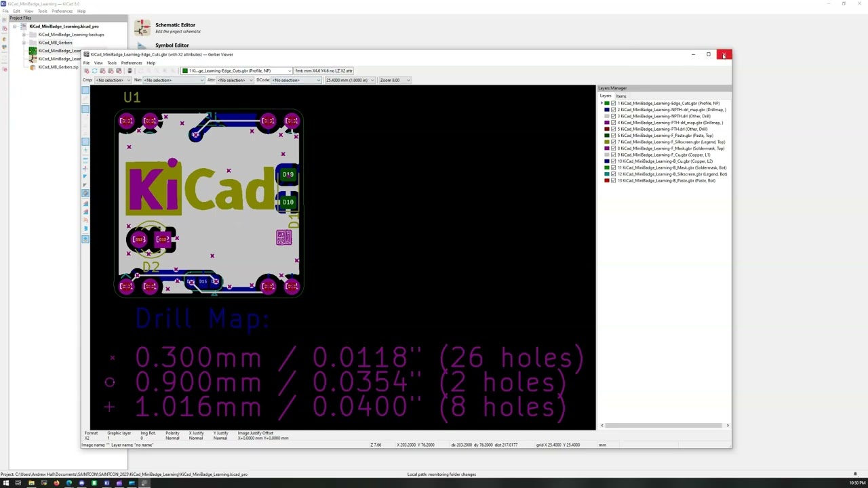Expand the KiCad_MB_Gerbers folder node
The height and width of the screenshot is (488, 868).
pos(24,43)
